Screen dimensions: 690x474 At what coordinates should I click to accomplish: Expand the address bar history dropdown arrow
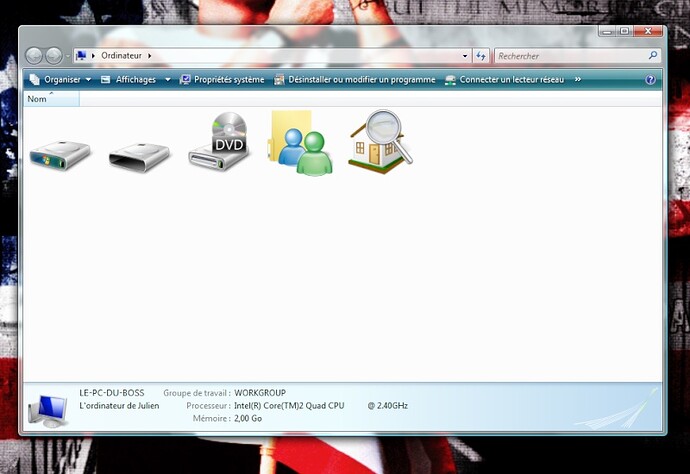coord(465,56)
